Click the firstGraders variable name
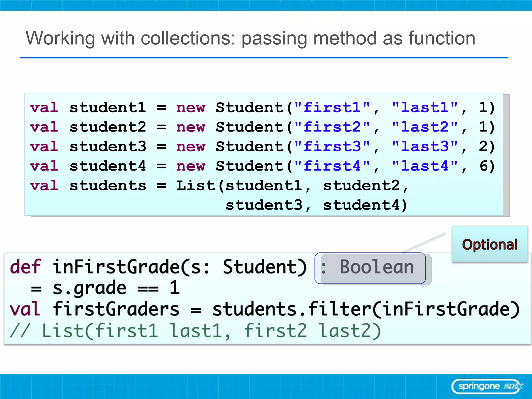This screenshot has width=532, height=399. click(116, 309)
